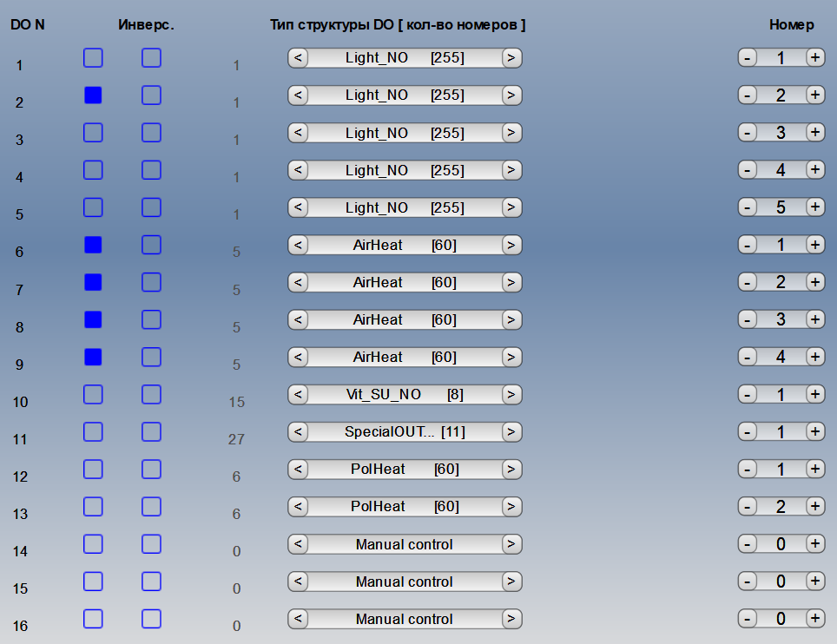Increase the number for DO 1
This screenshot has width=837, height=644.
click(814, 58)
